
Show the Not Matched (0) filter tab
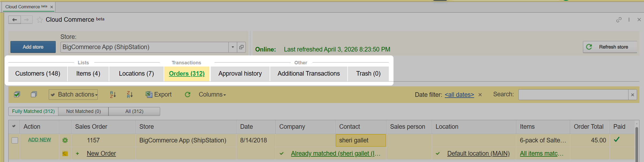[83, 111]
